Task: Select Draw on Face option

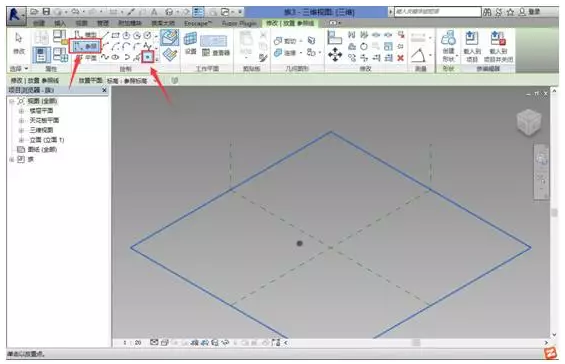Action: pyautogui.click(x=169, y=37)
